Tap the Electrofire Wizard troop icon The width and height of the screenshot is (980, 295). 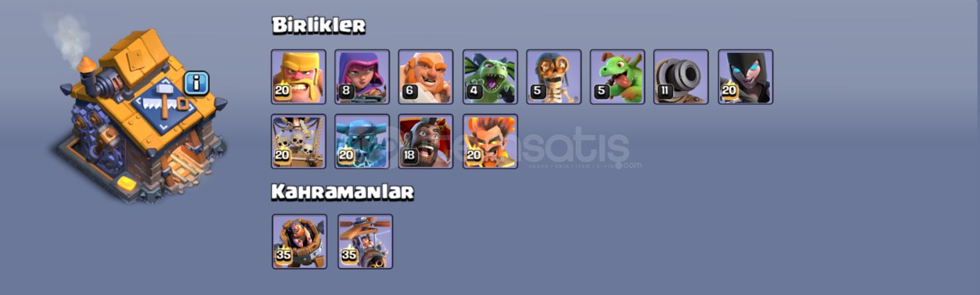coord(490,141)
